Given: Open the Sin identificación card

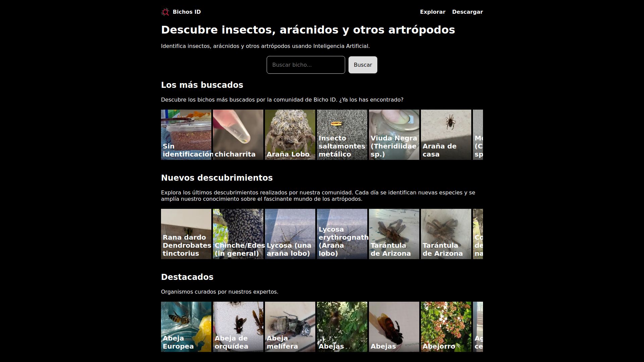Looking at the screenshot, I should coord(186,135).
